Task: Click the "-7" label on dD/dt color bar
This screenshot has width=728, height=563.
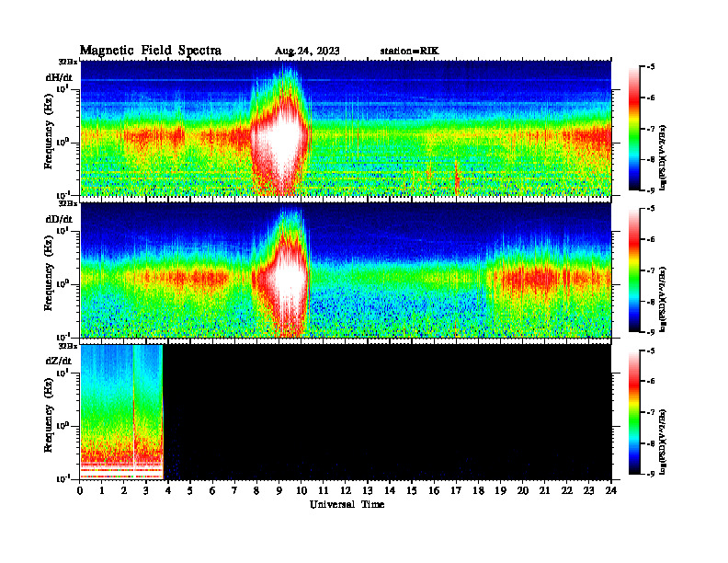Action: [x=651, y=270]
